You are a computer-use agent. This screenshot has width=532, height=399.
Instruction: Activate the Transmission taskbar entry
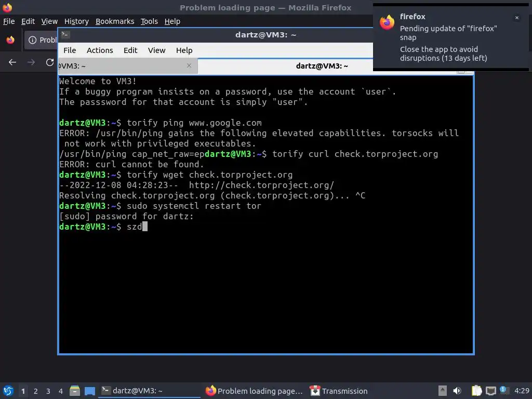point(339,391)
